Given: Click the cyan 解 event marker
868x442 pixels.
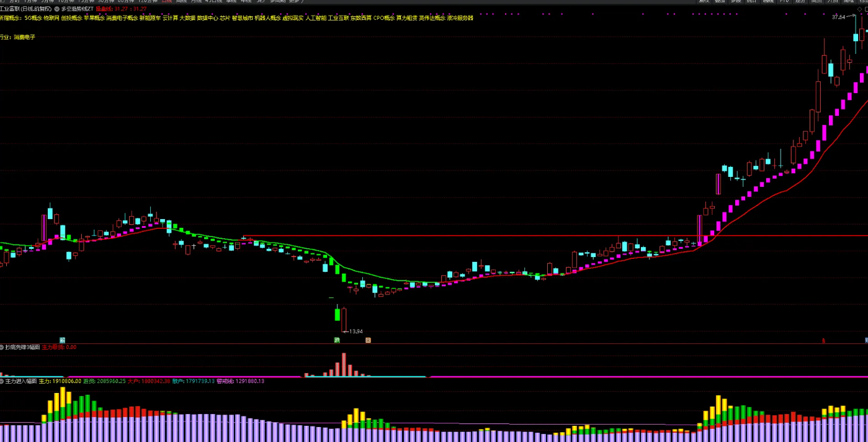Looking at the screenshot, I should pos(62,340).
